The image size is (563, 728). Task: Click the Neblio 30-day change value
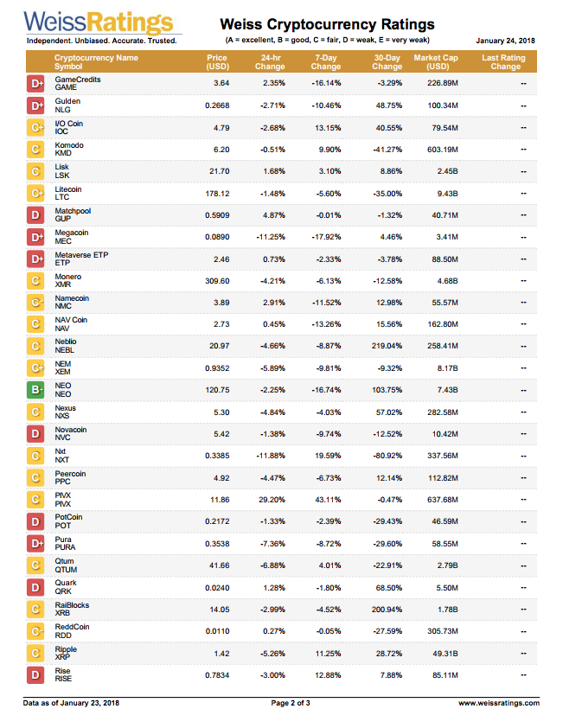coord(387,346)
